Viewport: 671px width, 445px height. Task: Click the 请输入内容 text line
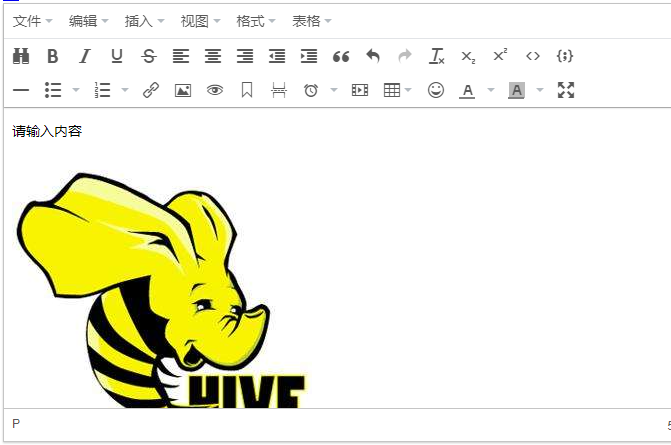(47, 131)
